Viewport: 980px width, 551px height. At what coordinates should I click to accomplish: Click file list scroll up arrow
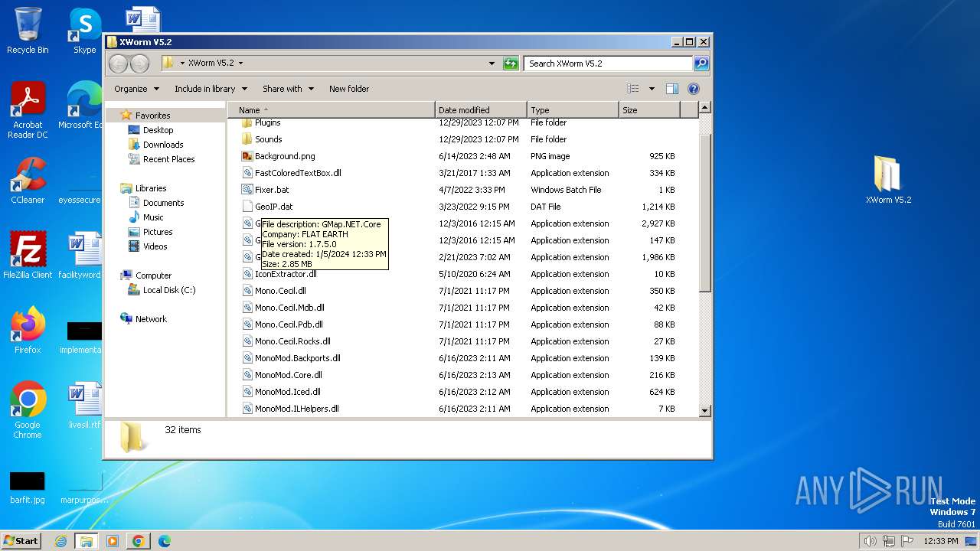(x=705, y=108)
